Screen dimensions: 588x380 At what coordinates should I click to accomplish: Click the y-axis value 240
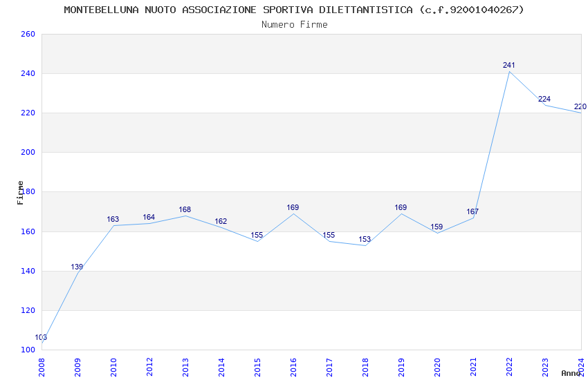point(28,73)
